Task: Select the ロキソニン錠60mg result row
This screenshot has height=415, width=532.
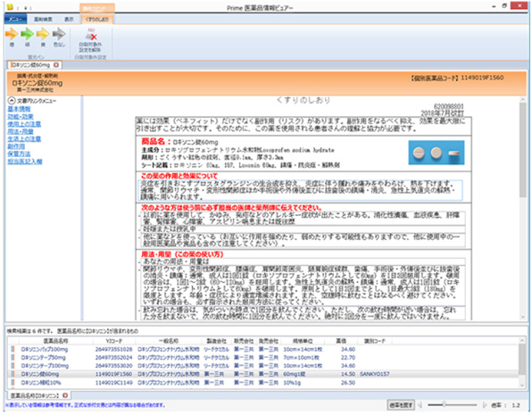Action: coord(263,374)
